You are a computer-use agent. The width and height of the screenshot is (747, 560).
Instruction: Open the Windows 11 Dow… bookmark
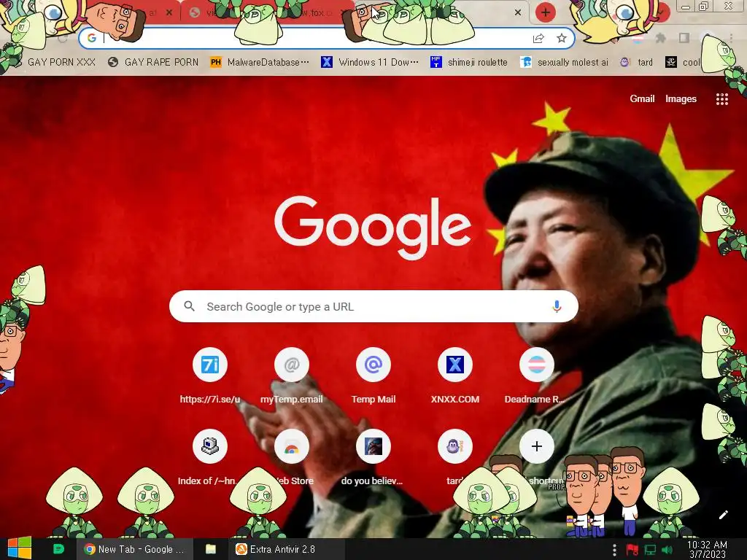(370, 62)
